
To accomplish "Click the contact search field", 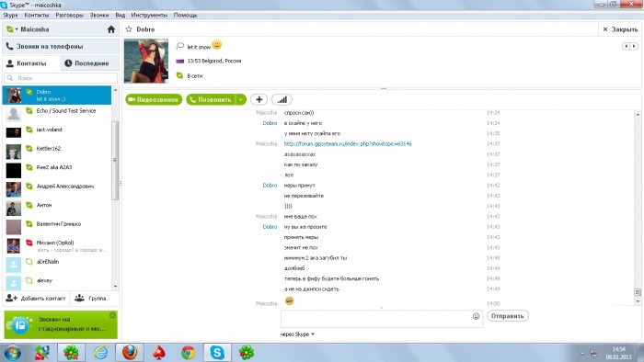I will (61, 78).
